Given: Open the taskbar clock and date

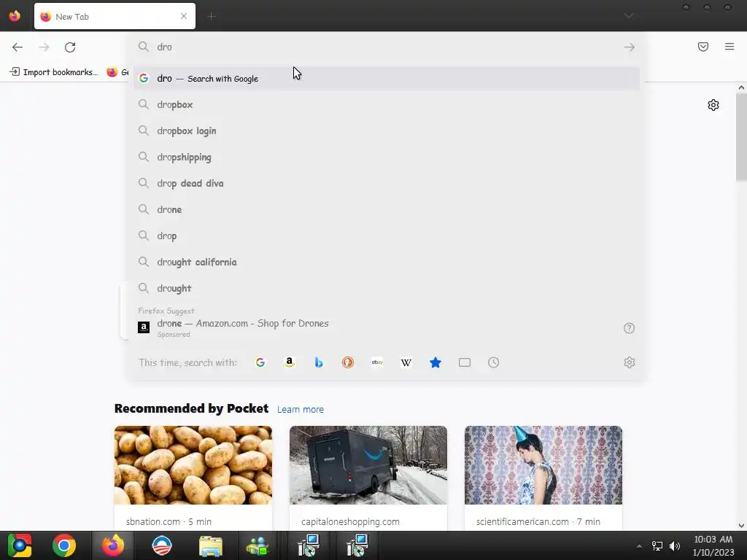Looking at the screenshot, I should point(713,545).
